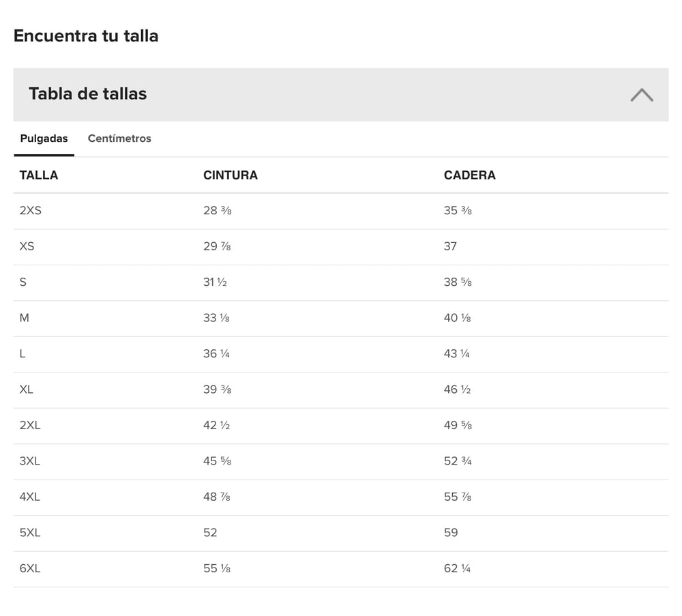Click the L hip value 43 ¼
Viewport: 682px width, 616px height.
pyautogui.click(x=456, y=354)
